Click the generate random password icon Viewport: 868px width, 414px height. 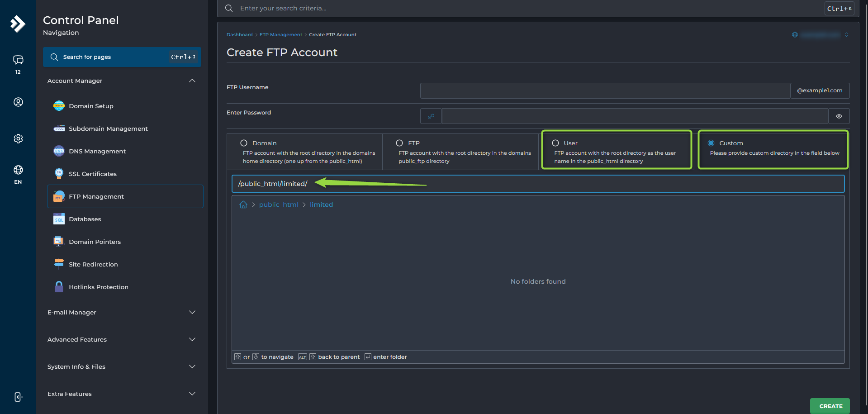tap(431, 116)
